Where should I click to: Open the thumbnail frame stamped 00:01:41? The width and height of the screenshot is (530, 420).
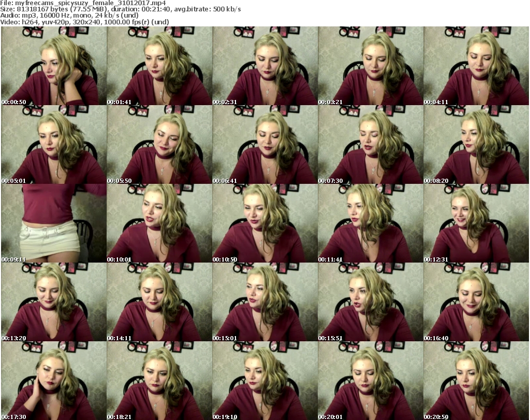point(159,66)
